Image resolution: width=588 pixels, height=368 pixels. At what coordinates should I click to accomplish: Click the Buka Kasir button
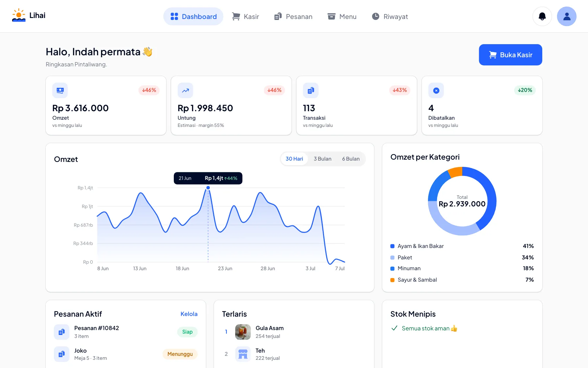[x=511, y=55]
